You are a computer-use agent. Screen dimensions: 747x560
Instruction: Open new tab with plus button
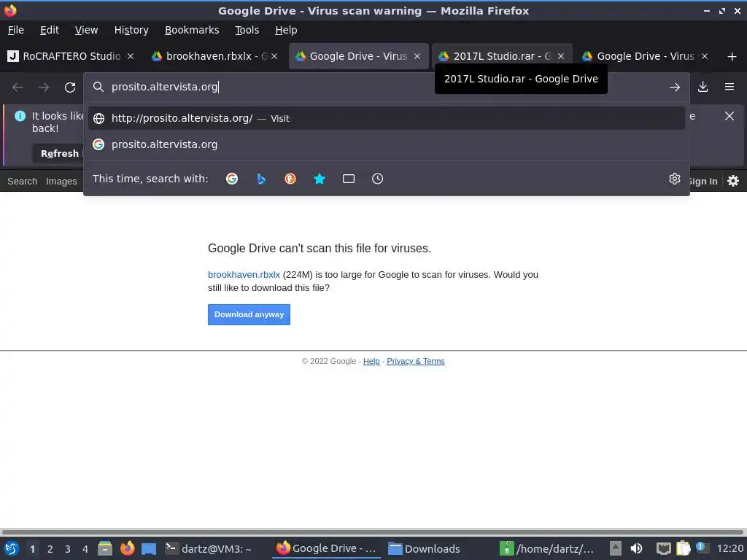pos(732,57)
